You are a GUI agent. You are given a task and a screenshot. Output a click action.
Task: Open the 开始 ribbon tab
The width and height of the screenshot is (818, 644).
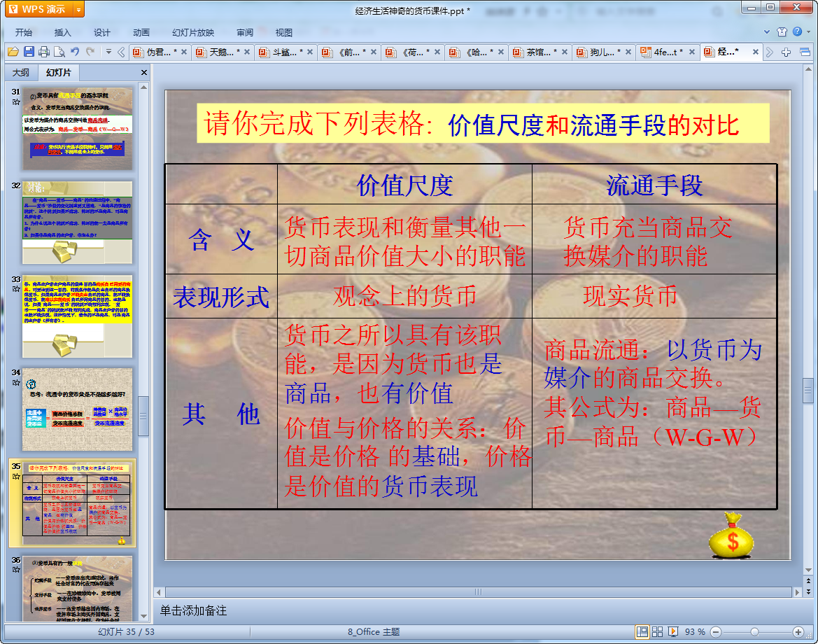(24, 32)
